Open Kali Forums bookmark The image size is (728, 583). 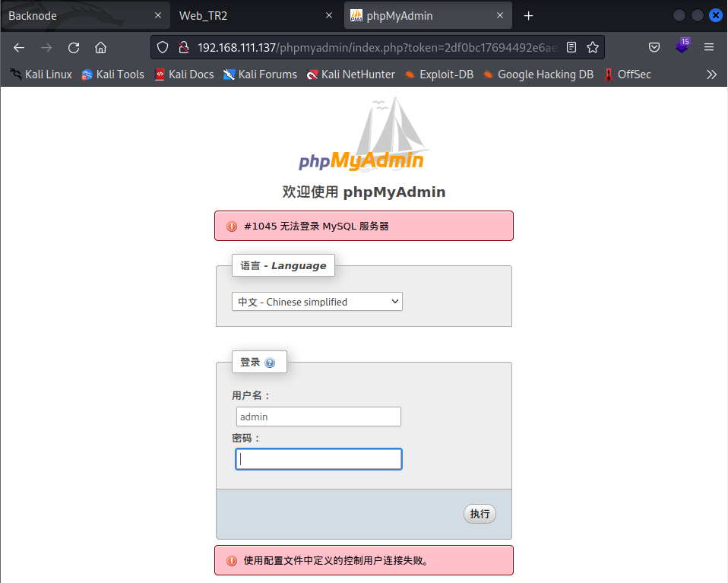(x=260, y=74)
